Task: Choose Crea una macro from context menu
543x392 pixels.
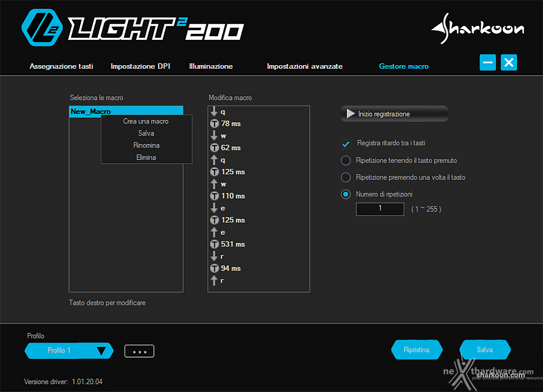Action: tap(146, 121)
